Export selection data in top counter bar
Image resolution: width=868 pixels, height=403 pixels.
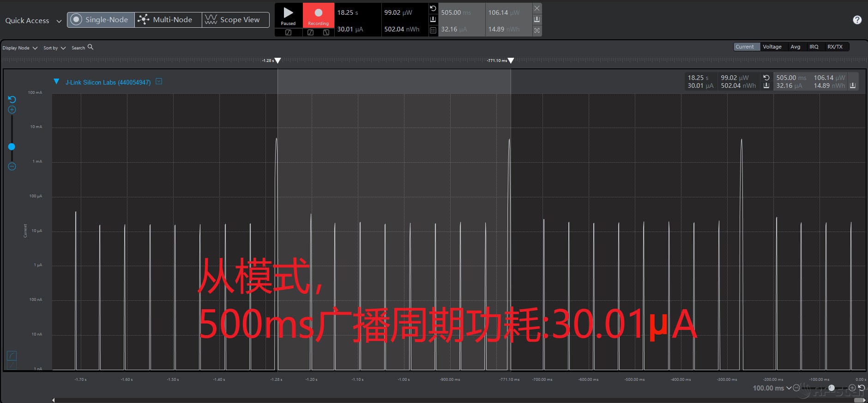[537, 19]
